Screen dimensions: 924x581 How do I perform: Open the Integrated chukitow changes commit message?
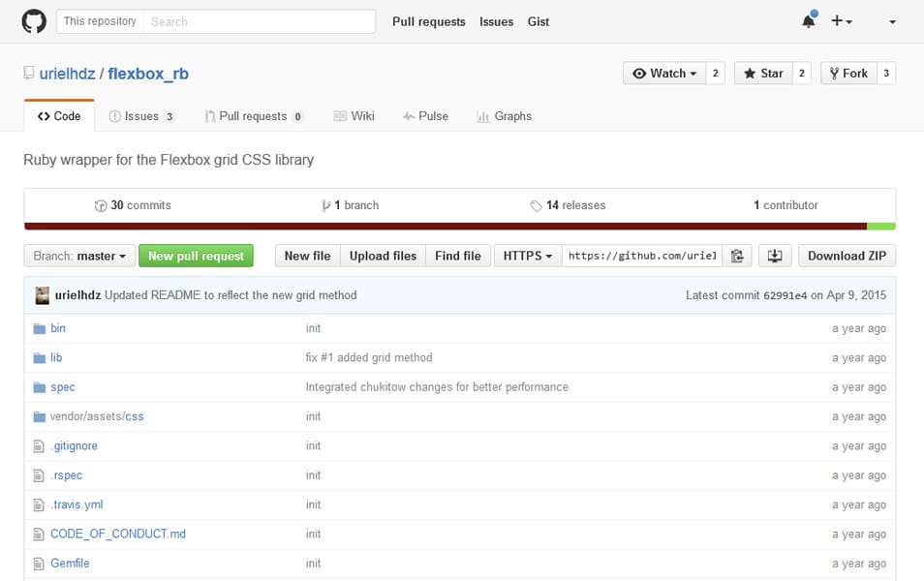pos(437,387)
